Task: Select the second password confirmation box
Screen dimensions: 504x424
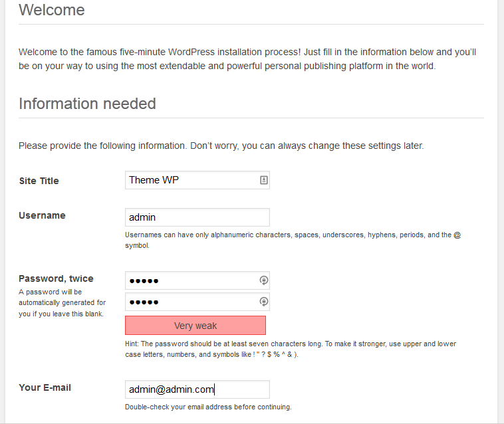Action: (197, 302)
